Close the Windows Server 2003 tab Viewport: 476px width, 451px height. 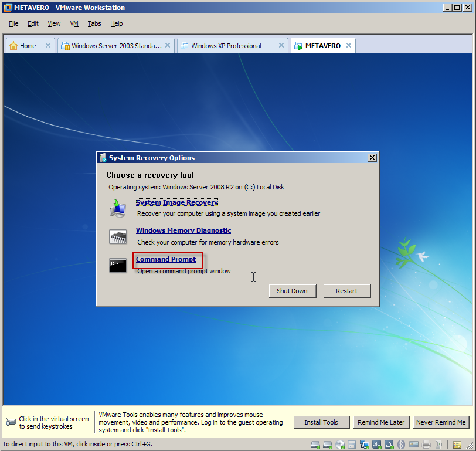[167, 45]
